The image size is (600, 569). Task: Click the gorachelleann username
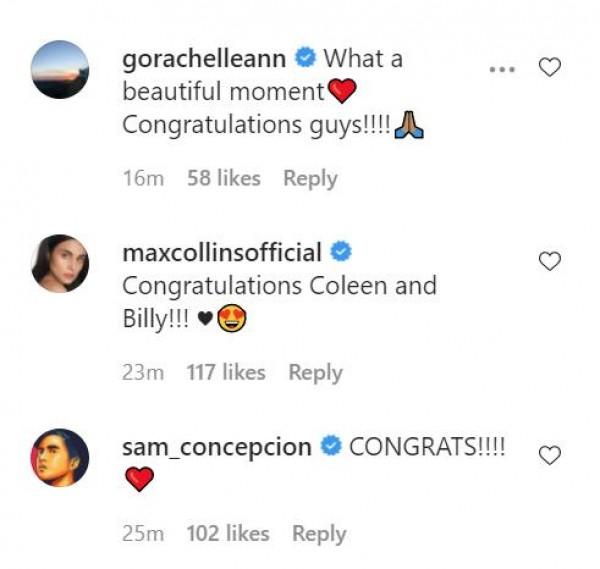203,59
